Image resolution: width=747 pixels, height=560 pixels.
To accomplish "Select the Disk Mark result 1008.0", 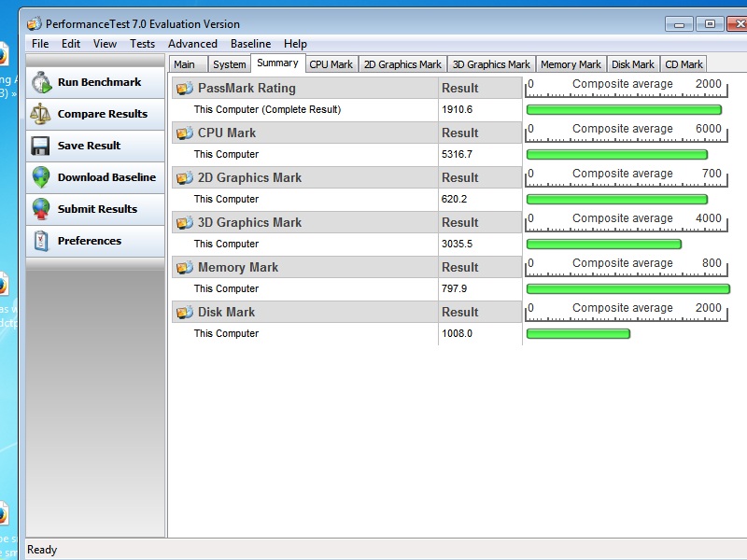I will 457,333.
